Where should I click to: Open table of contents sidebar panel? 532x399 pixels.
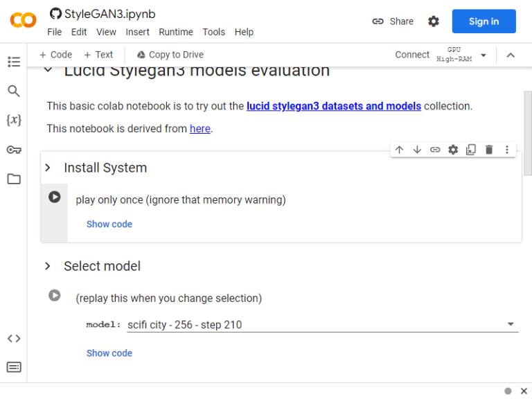(x=14, y=62)
